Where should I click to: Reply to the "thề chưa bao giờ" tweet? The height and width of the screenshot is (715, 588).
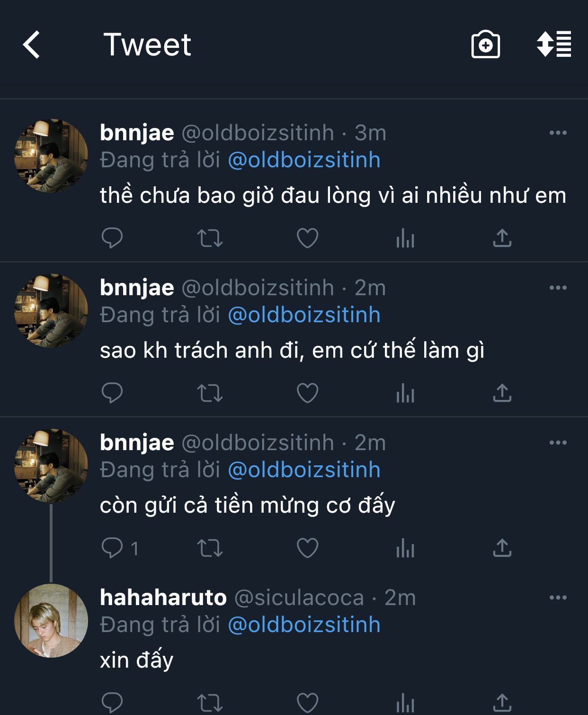[x=112, y=238]
